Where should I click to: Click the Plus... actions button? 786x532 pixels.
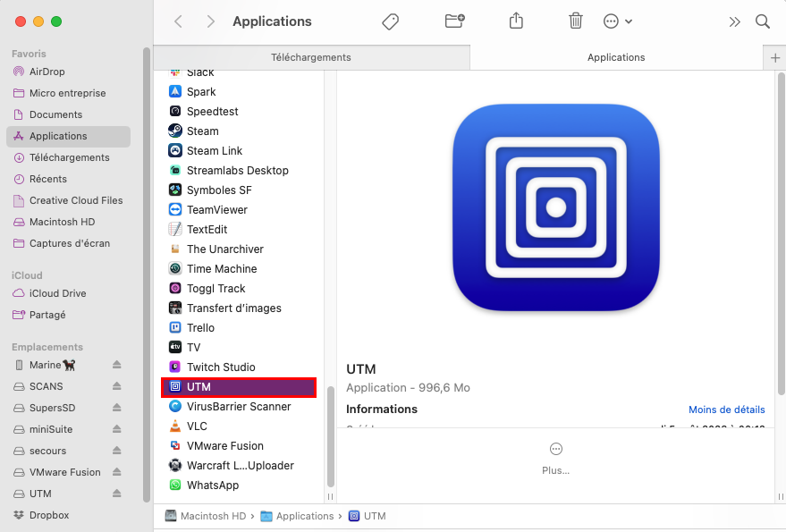click(555, 459)
